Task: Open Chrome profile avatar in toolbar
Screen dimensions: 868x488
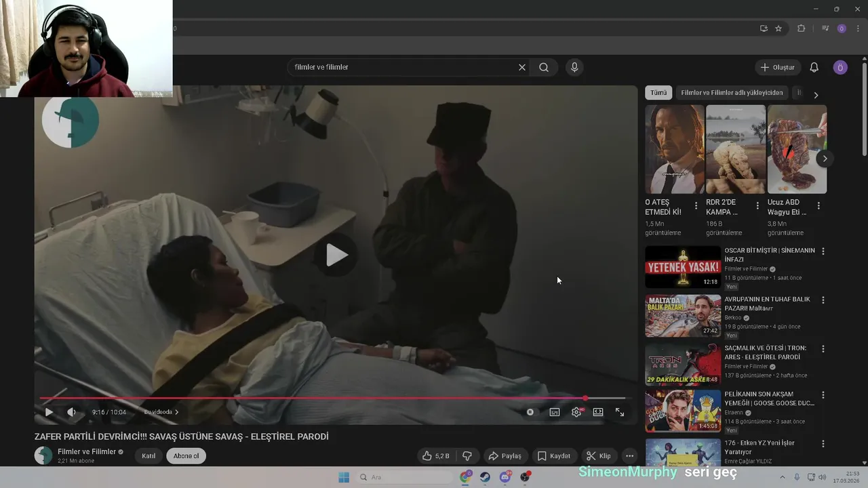Action: [842, 28]
